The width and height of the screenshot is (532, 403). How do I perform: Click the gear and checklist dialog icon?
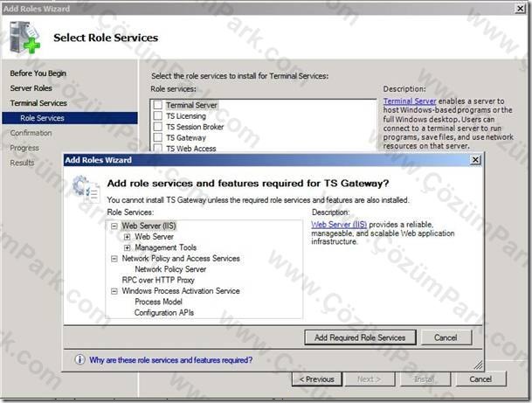tap(86, 189)
